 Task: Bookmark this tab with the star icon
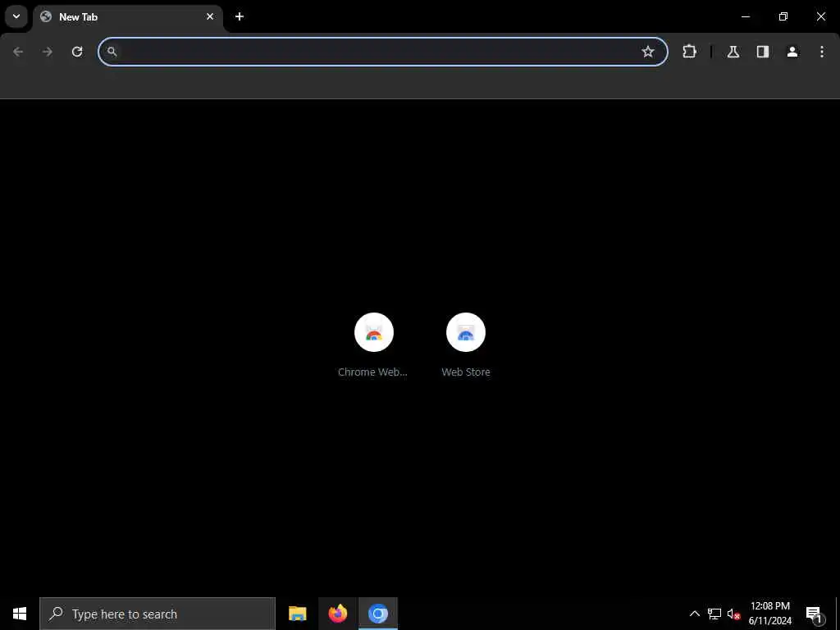pos(648,52)
